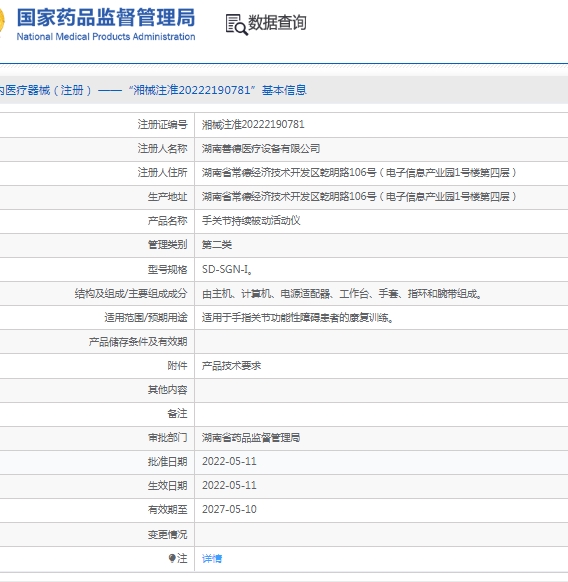Viewport: 568px width, 582px height.
Task: Click the 注册证编号 row label
Action: (163, 124)
